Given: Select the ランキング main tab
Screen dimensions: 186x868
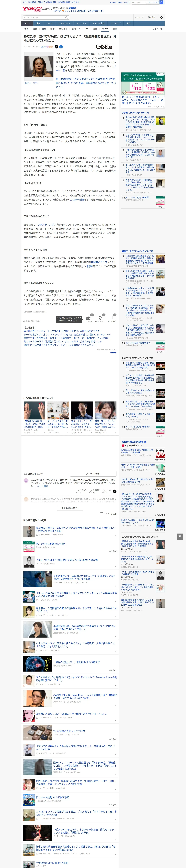Looking at the screenshot, I should pos(115,24).
